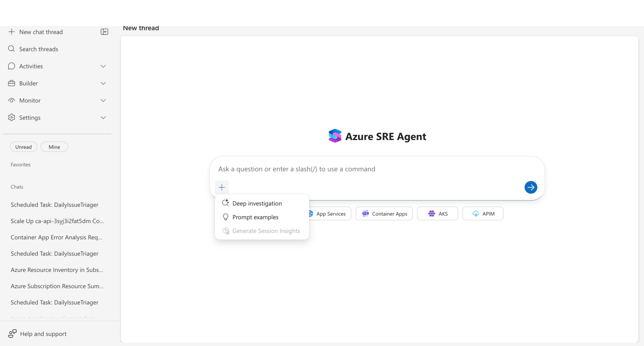Start a New chat thread
This screenshot has height=346, width=644.
point(41,32)
